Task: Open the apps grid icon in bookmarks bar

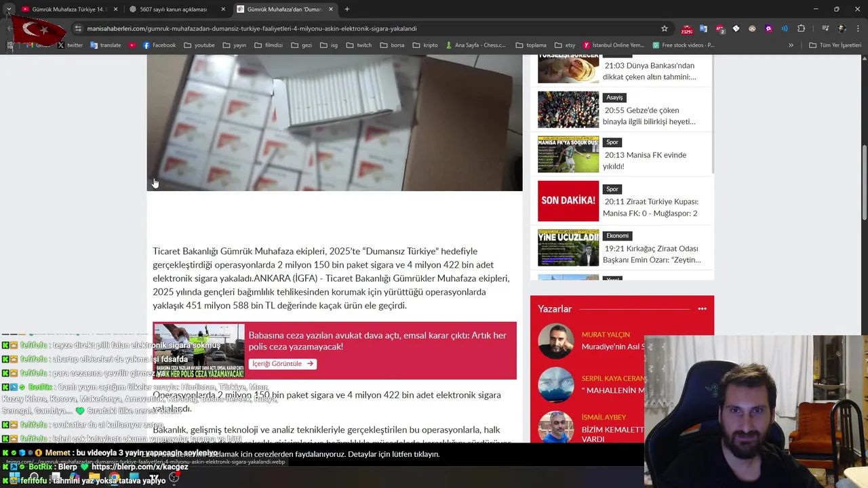Action: [x=9, y=45]
